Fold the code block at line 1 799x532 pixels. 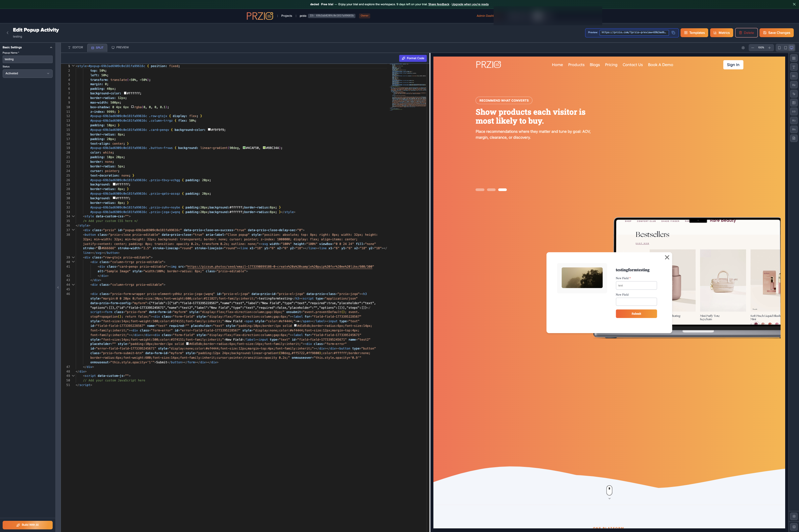(73, 66)
